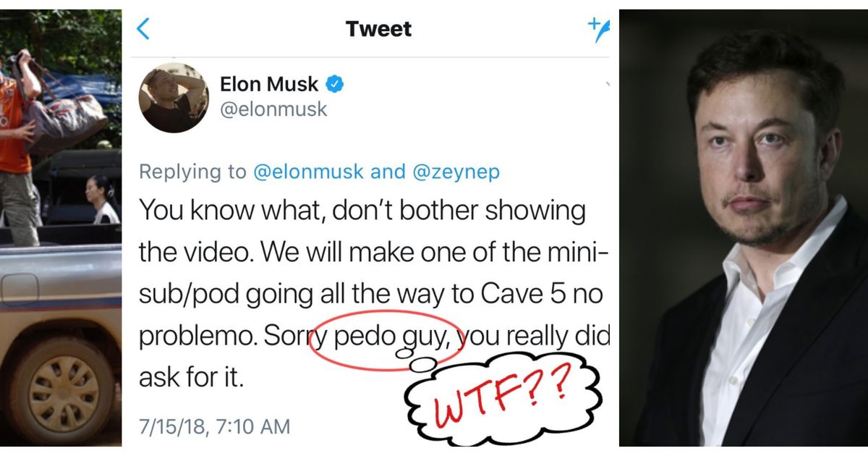Image resolution: width=868 pixels, height=456 pixels.
Task: Click the @elonmusk handle under the name
Action: [x=273, y=109]
